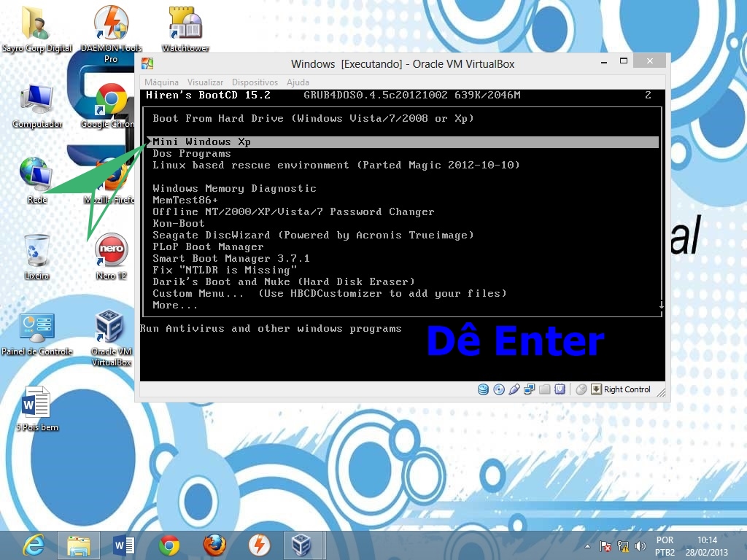
Task: Open the network tray icon
Action: coord(623,546)
